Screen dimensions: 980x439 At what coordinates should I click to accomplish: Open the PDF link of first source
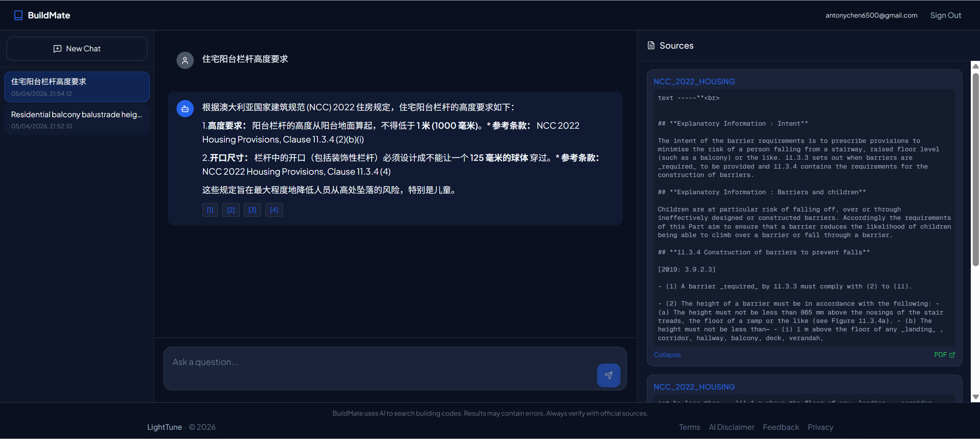[944, 355]
